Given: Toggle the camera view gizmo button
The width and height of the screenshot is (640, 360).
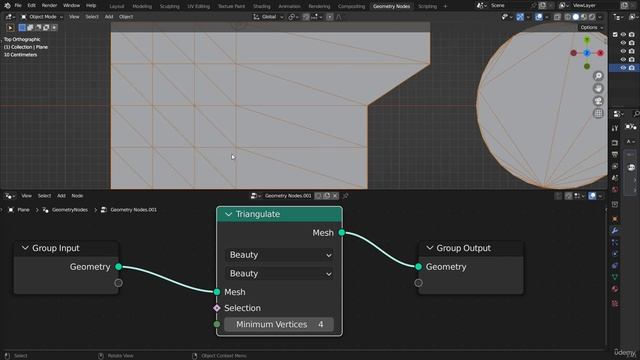Looking at the screenshot, I should (598, 101).
